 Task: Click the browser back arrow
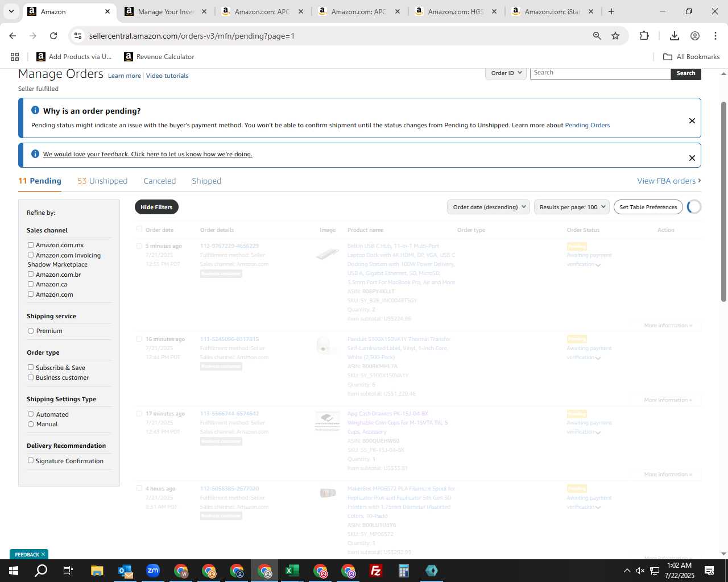pyautogui.click(x=13, y=36)
